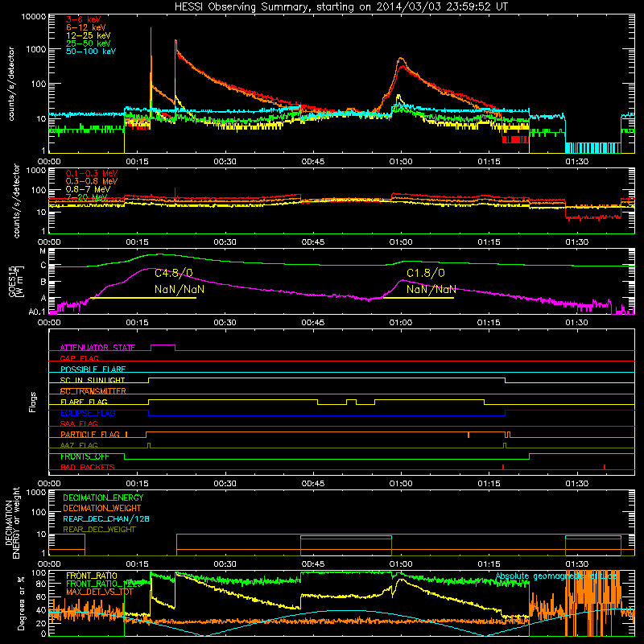Click the '12-25 keV' legend label
The image size is (644, 644).
[89, 35]
